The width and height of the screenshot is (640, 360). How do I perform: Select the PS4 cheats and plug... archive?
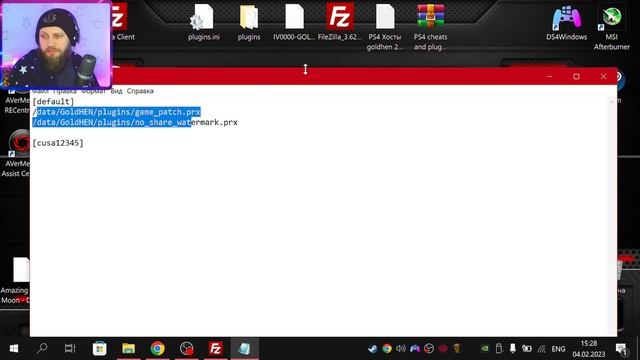(x=430, y=27)
